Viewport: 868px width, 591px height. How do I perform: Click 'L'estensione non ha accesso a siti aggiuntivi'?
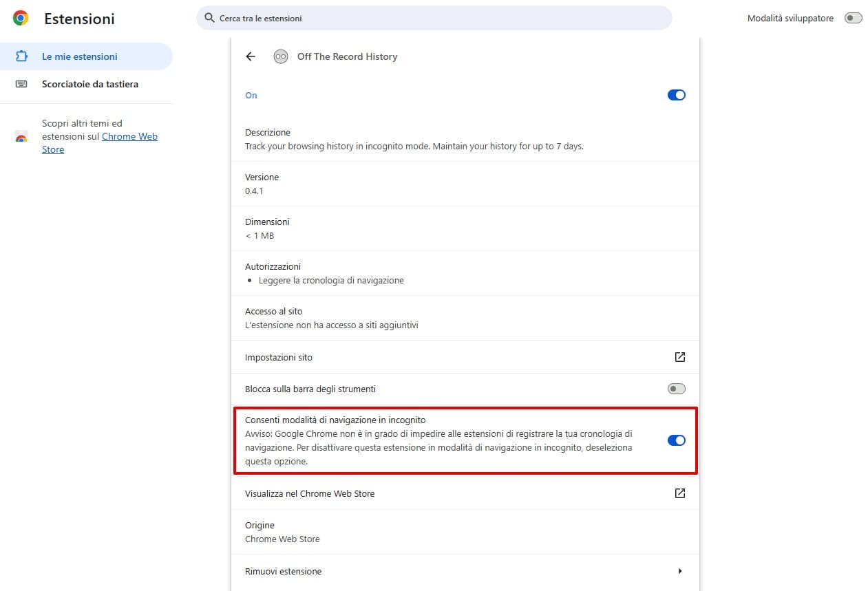332,325
